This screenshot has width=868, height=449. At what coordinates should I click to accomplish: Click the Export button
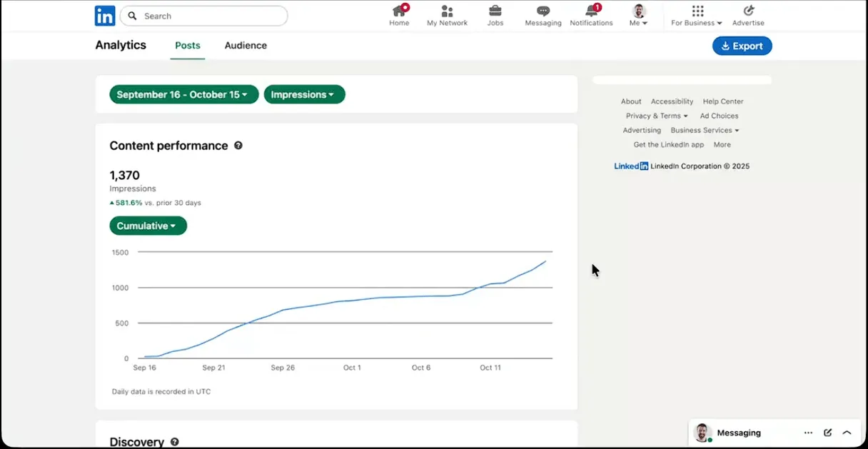[x=742, y=45]
